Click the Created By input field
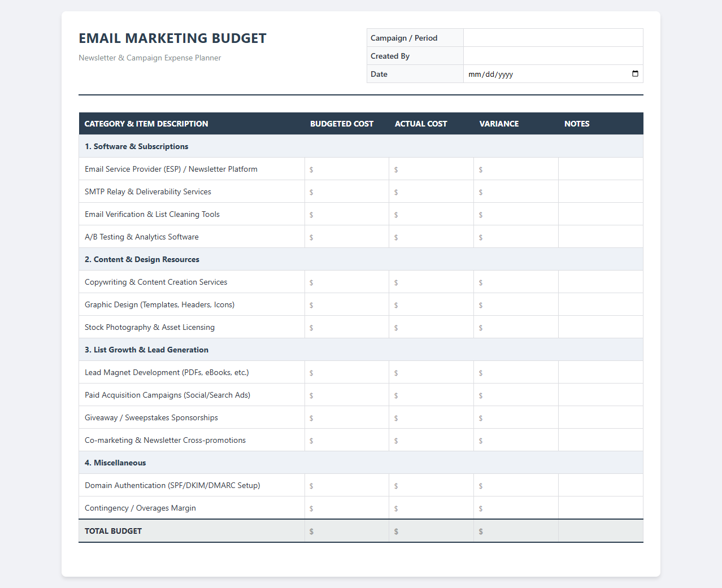The width and height of the screenshot is (722, 588). (x=553, y=56)
